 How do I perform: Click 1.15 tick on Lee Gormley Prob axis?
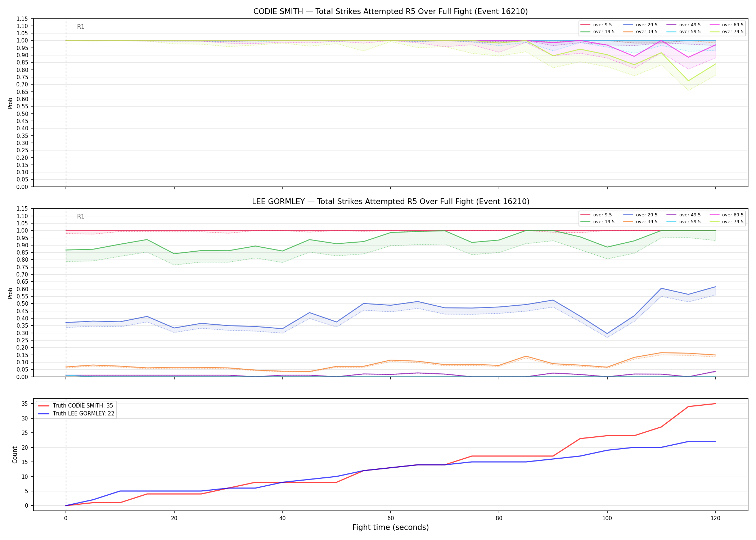pos(23,209)
